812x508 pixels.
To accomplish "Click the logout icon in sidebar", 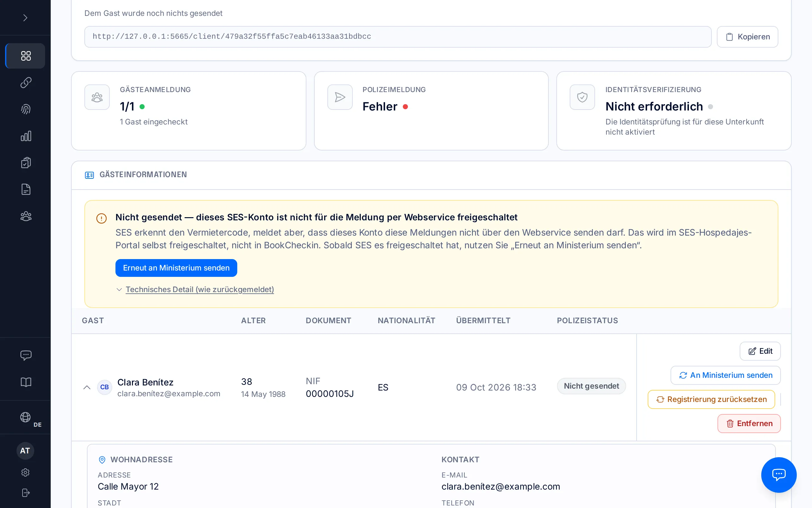I will (x=25, y=493).
